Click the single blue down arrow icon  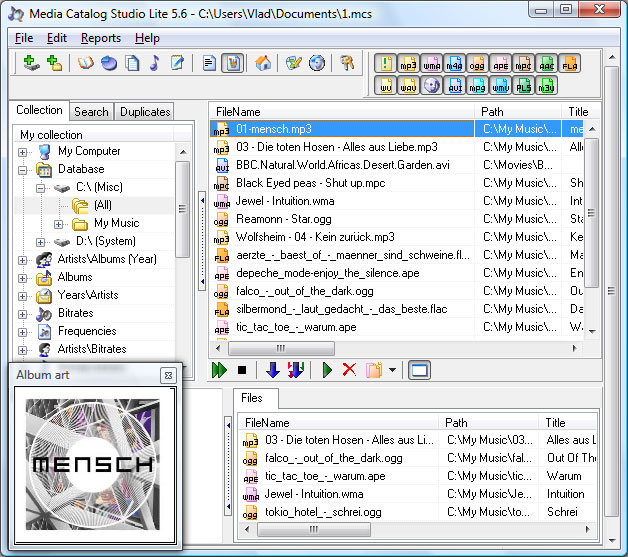pos(272,370)
